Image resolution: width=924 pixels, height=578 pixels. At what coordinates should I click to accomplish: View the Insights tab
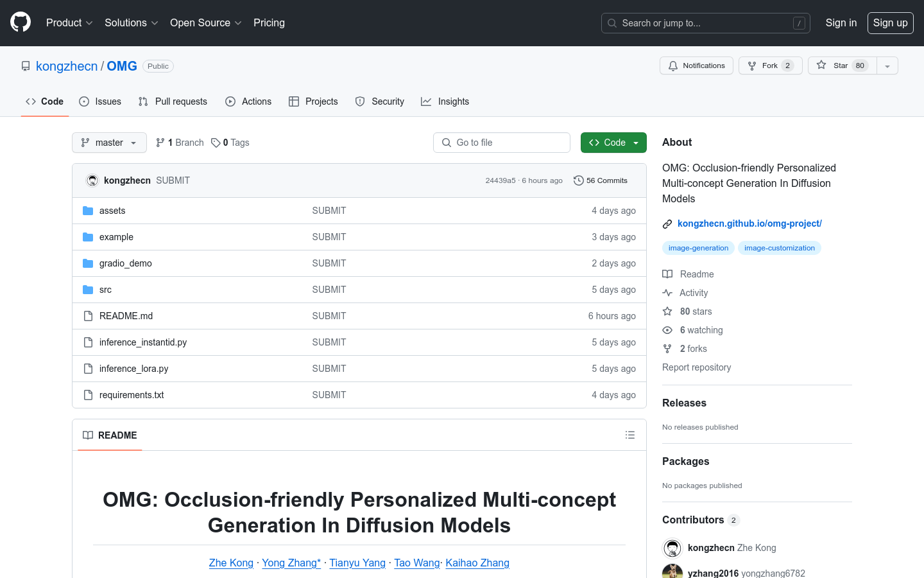445,101
